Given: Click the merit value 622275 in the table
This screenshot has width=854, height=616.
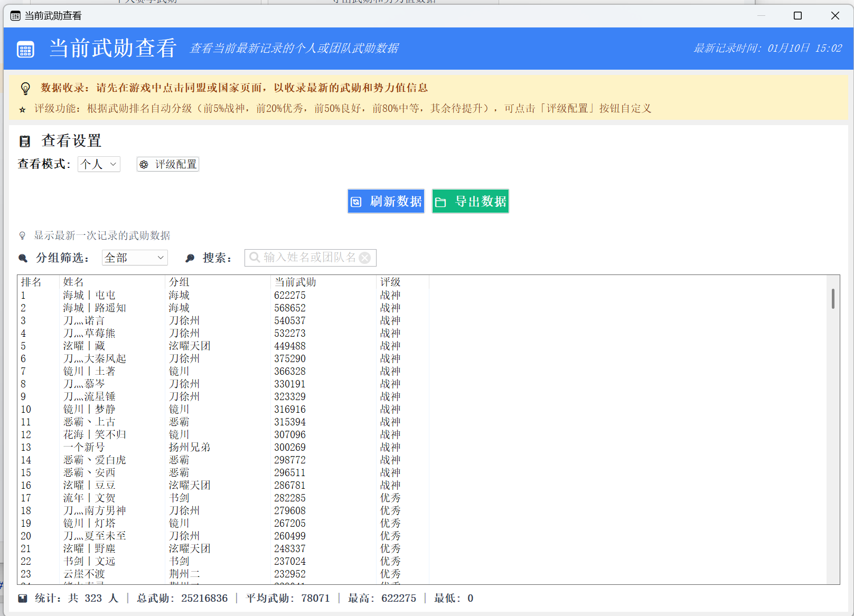Looking at the screenshot, I should (x=290, y=295).
